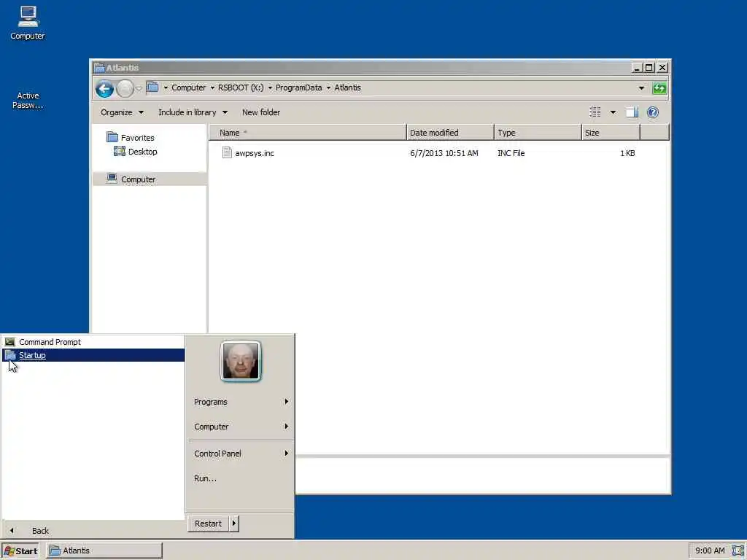Click the system tray icon

pos(738,551)
